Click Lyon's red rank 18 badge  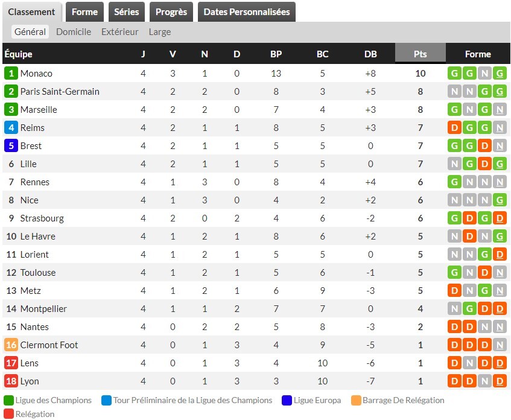[x=11, y=381]
